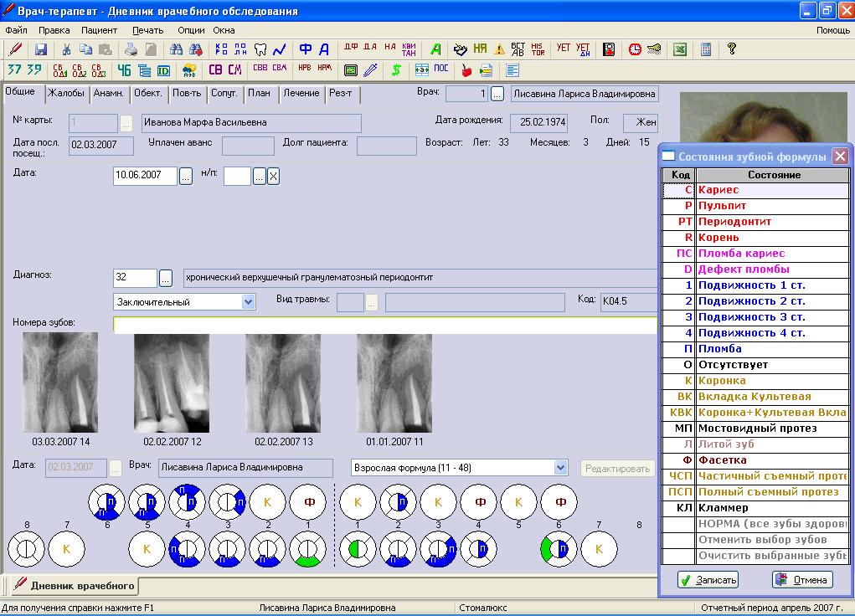Open the X-ray thumbnail dated 01.01.2007 11
Screen dimensions: 855x616
click(x=394, y=382)
